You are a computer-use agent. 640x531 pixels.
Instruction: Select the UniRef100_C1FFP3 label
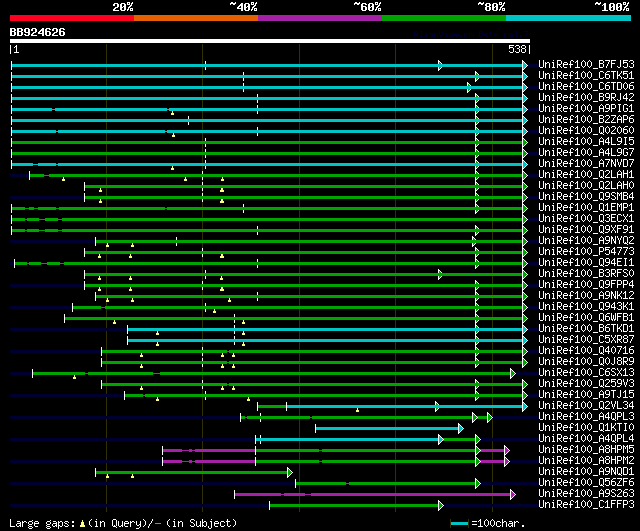pos(586,505)
